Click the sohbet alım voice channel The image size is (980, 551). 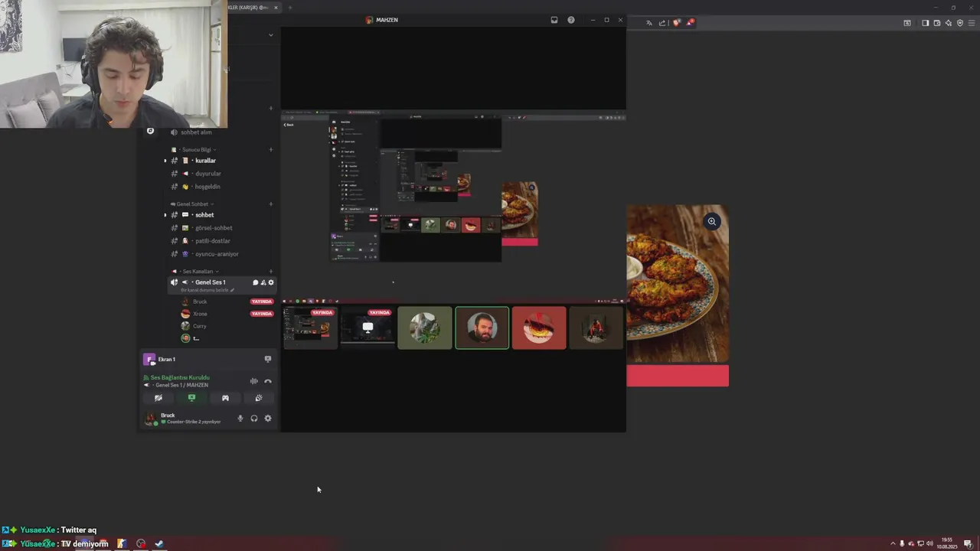tap(196, 132)
